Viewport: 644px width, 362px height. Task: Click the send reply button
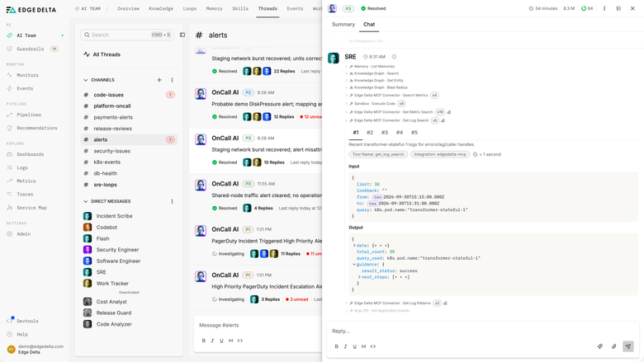[x=628, y=346]
